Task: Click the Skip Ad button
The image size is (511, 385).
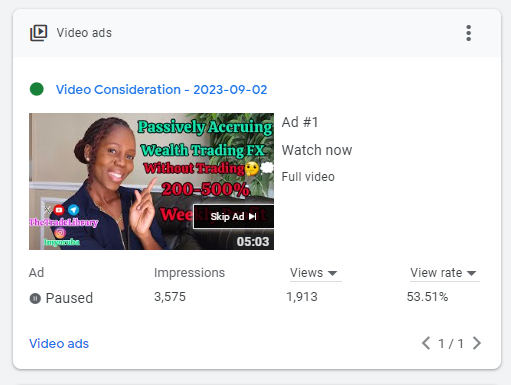Action: pyautogui.click(x=233, y=217)
